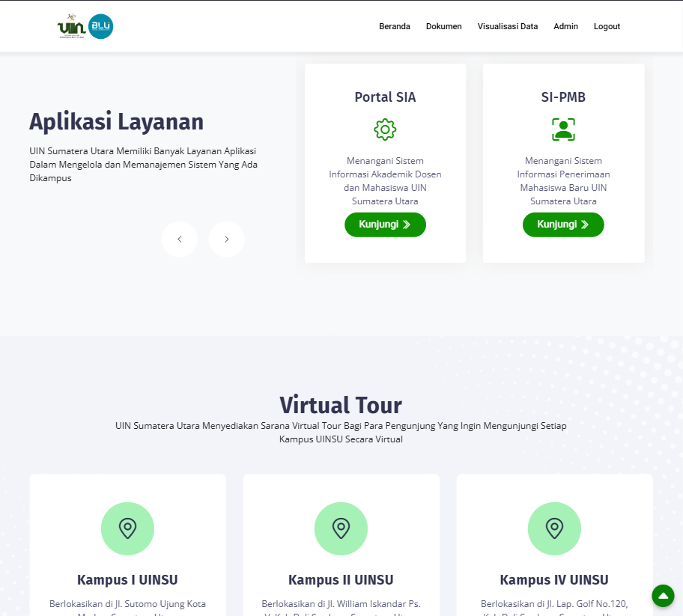Click the SI-PMB user scan icon
The width and height of the screenshot is (683, 616).
563,129
